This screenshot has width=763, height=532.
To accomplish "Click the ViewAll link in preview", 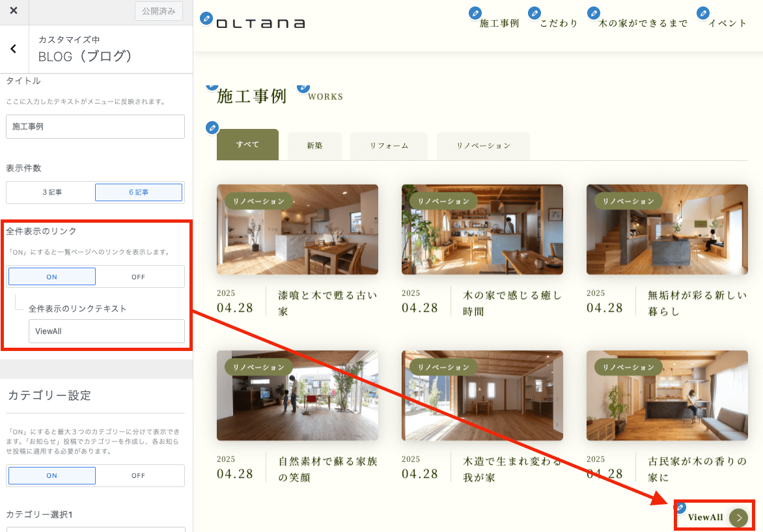I will click(x=705, y=518).
